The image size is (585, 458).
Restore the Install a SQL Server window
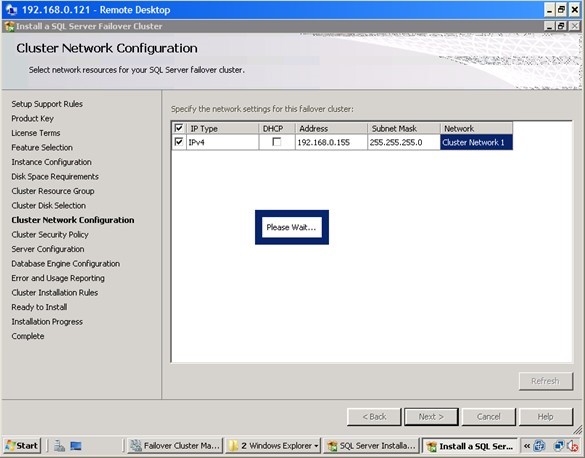coord(561,26)
